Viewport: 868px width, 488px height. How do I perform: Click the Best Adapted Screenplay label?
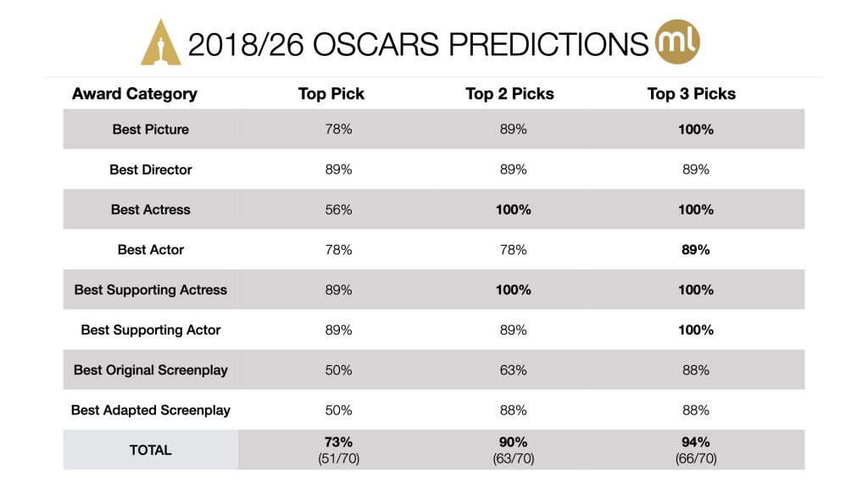151,410
